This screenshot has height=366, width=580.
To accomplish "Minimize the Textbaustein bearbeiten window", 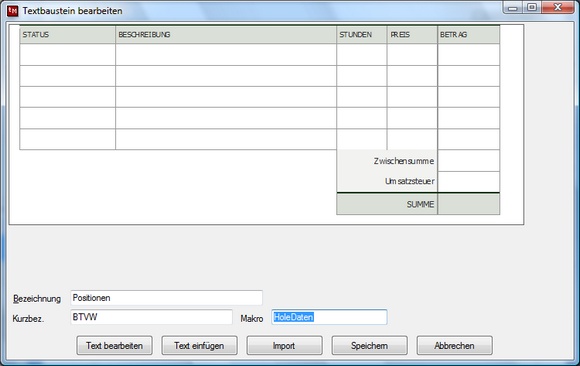I will click(x=513, y=8).
